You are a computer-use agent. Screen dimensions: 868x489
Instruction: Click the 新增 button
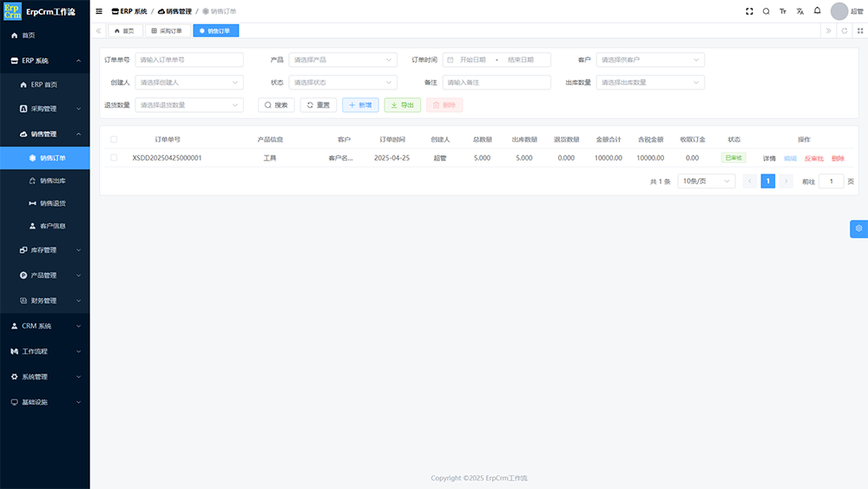tap(360, 105)
